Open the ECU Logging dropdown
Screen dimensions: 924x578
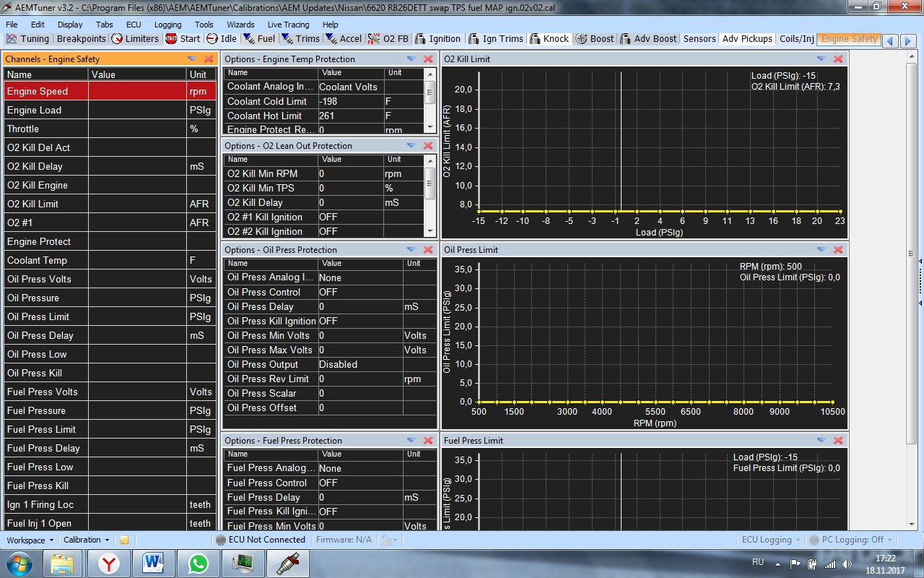(770, 540)
